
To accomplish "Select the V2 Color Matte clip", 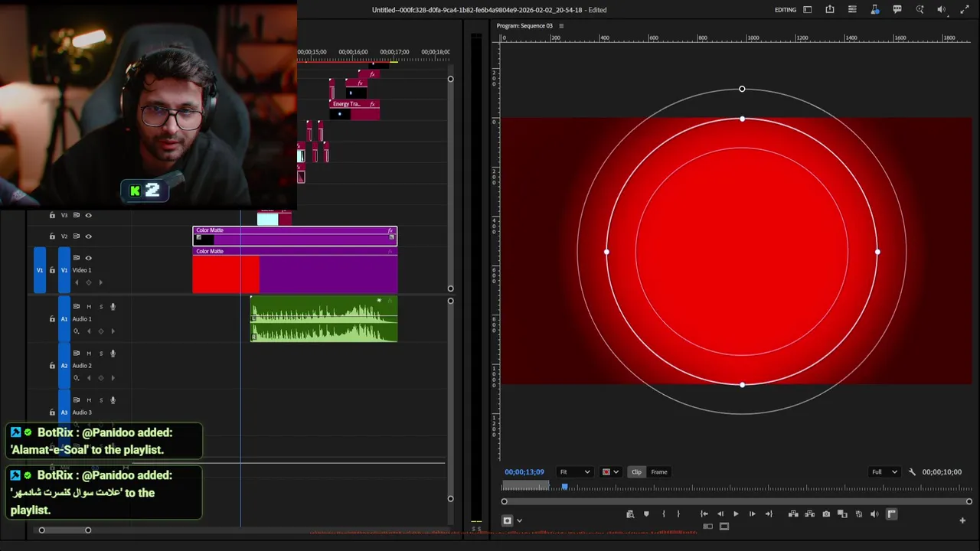I will tap(295, 236).
